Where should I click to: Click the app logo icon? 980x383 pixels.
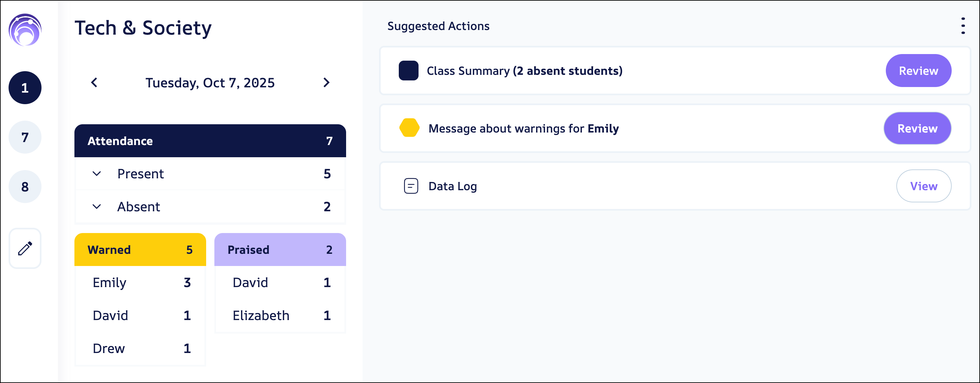25,30
